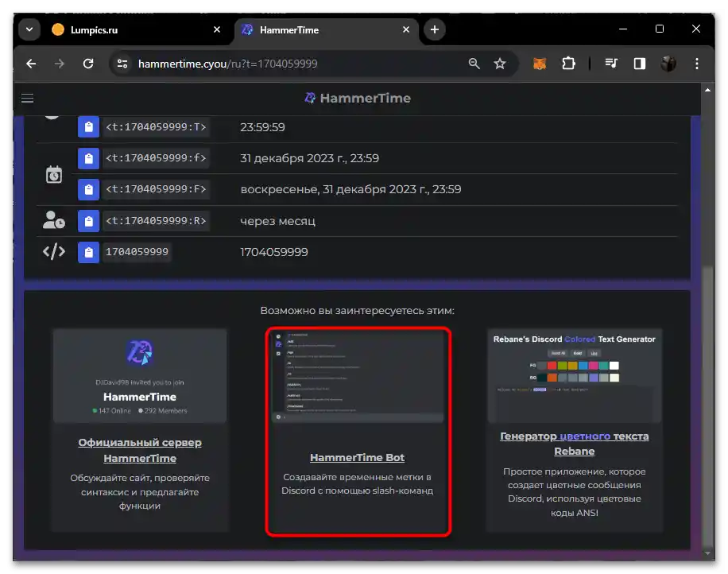Bookmark this page with the star icon
Screen dimensions: 728x574
tap(499, 64)
